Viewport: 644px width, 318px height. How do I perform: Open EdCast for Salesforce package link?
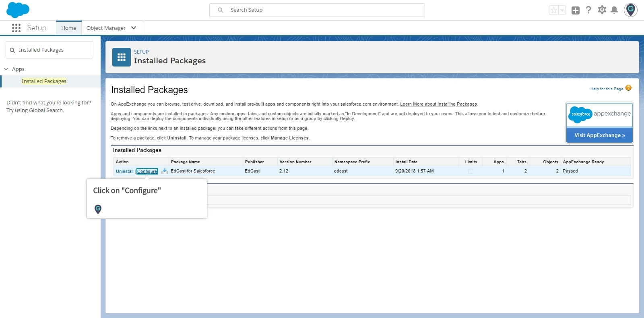(193, 171)
